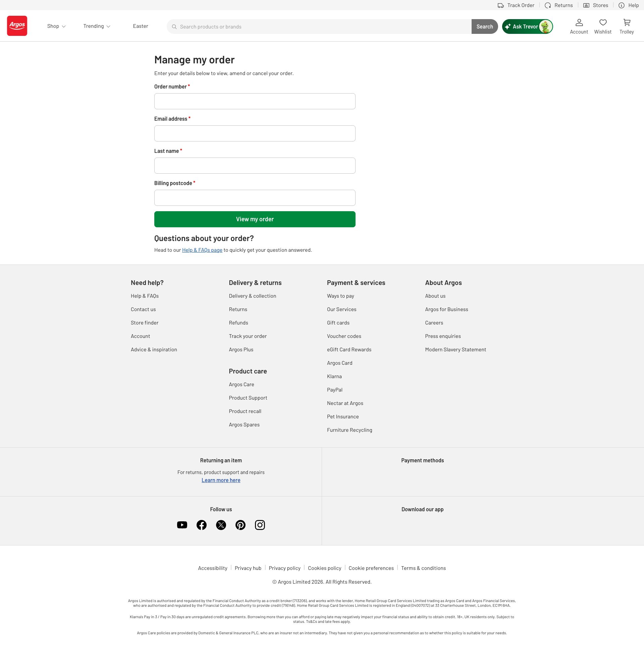Viewport: 644px width, 645px height.
Task: Open Account from the header
Action: (579, 26)
